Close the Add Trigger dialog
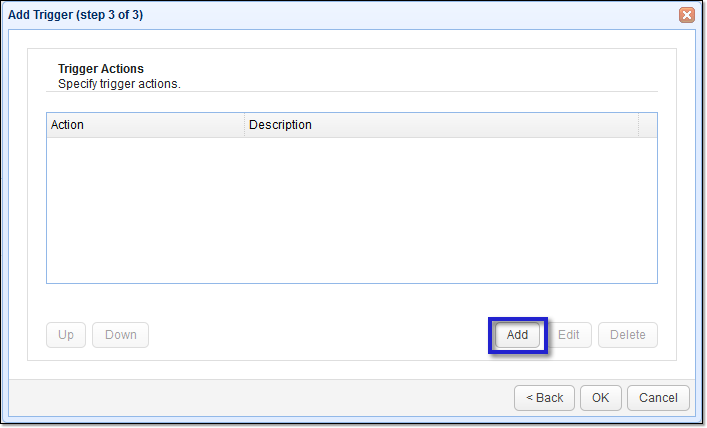 click(x=687, y=15)
